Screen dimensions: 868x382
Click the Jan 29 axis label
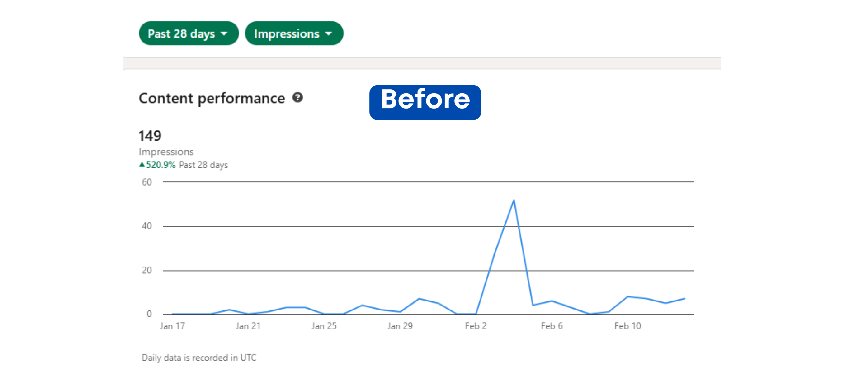click(x=400, y=326)
